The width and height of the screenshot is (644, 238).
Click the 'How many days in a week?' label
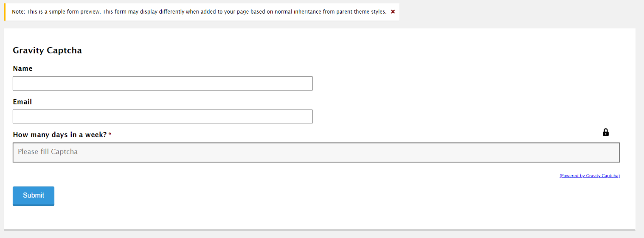(x=60, y=135)
